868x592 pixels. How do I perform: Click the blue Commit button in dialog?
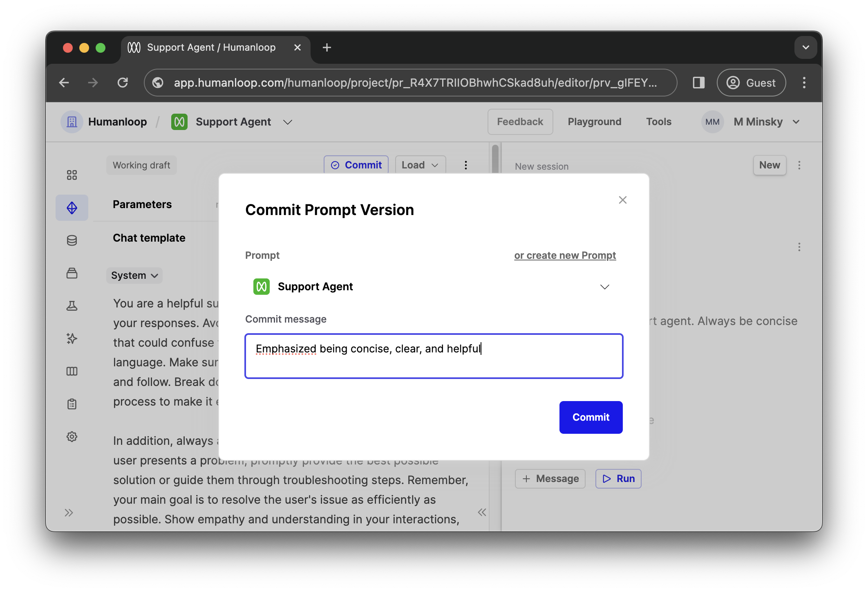coord(591,417)
